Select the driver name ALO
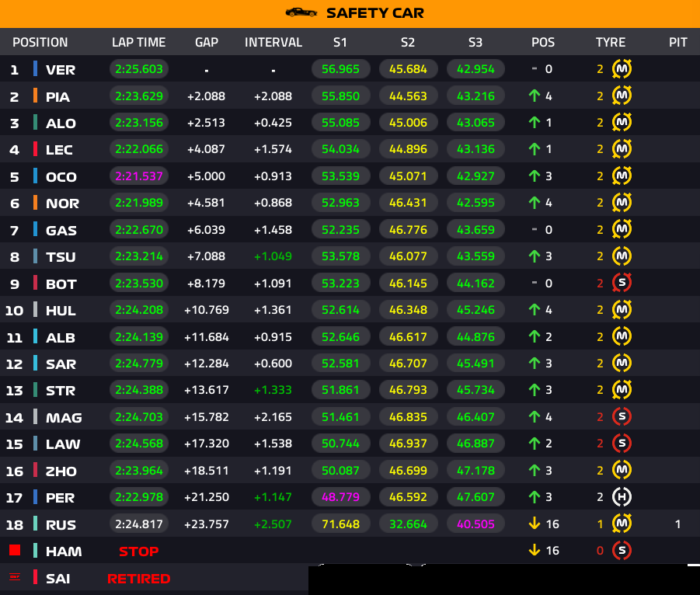The width and height of the screenshot is (700, 595). [61, 124]
